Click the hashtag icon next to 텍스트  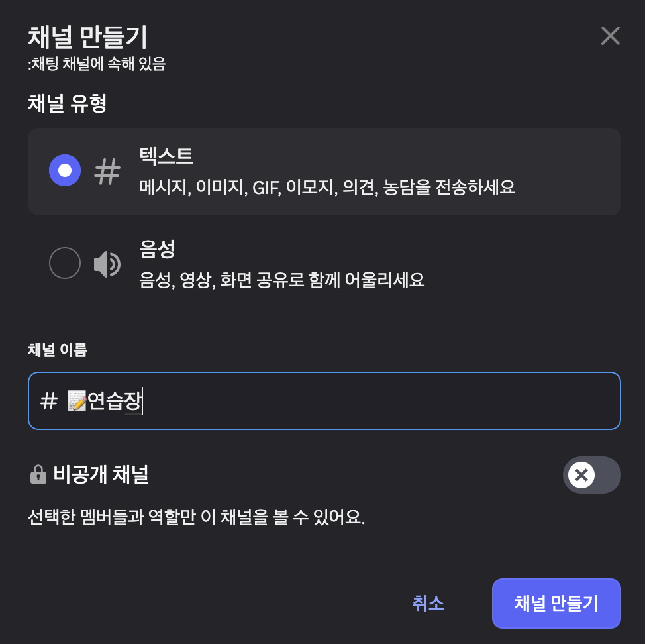pyautogui.click(x=106, y=171)
